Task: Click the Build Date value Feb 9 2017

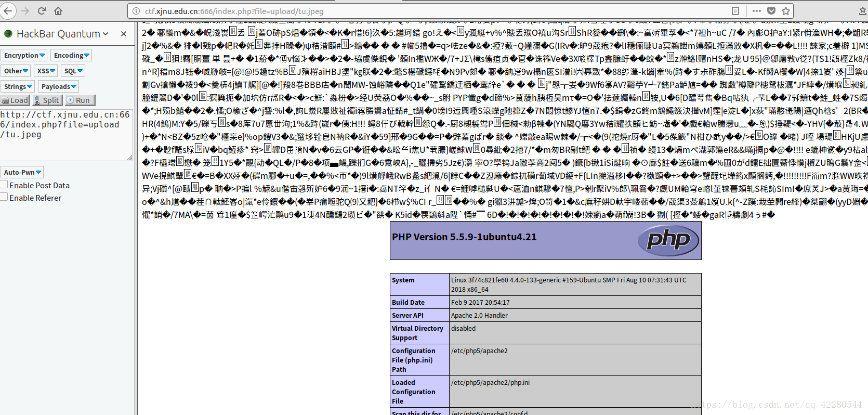Action: 480,302
